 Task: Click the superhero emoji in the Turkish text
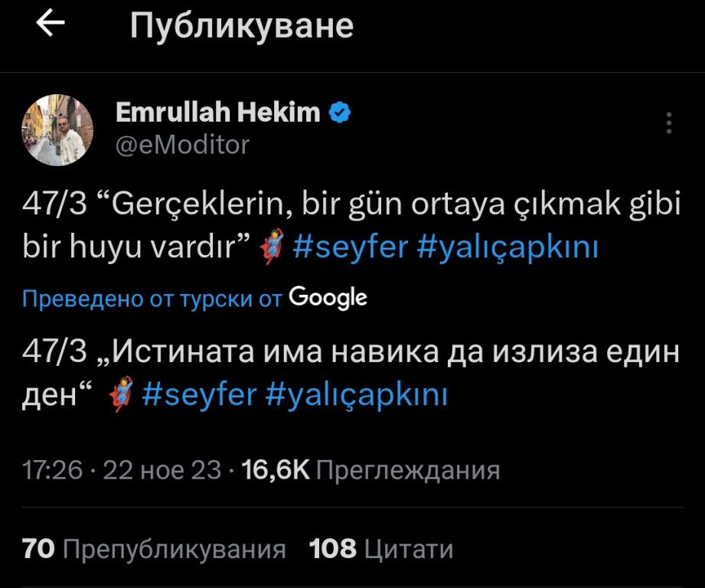[x=271, y=249]
